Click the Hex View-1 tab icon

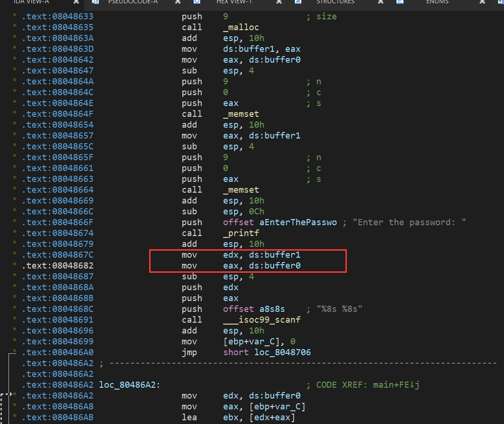(x=197, y=1)
